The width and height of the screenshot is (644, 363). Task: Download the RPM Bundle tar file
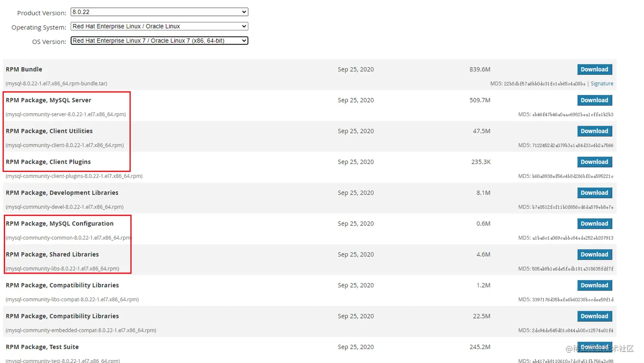coord(595,69)
